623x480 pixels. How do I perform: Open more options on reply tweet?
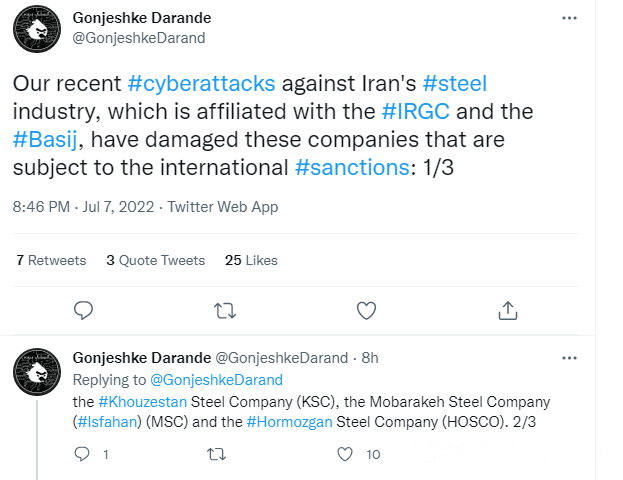point(569,358)
